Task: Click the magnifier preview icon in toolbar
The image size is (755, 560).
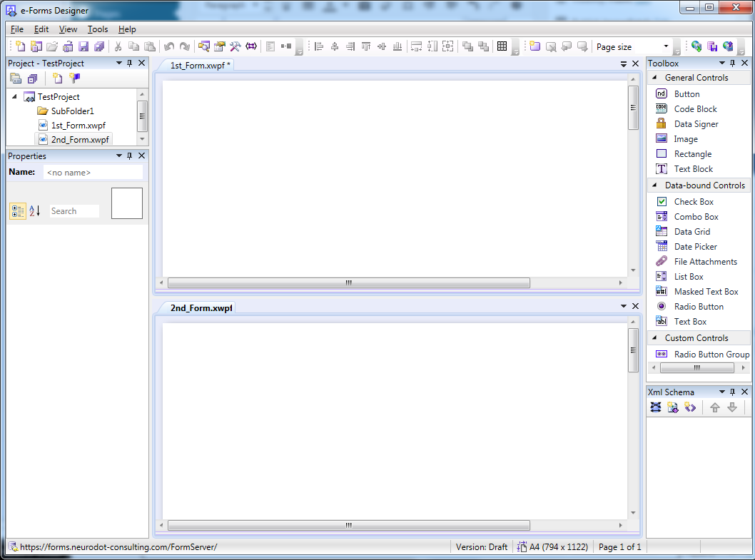Action: 203,46
